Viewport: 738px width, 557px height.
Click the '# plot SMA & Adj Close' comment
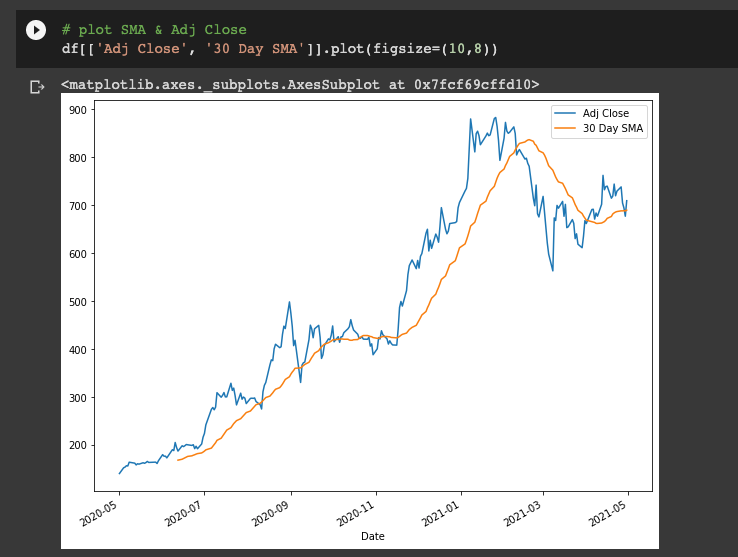coord(153,30)
